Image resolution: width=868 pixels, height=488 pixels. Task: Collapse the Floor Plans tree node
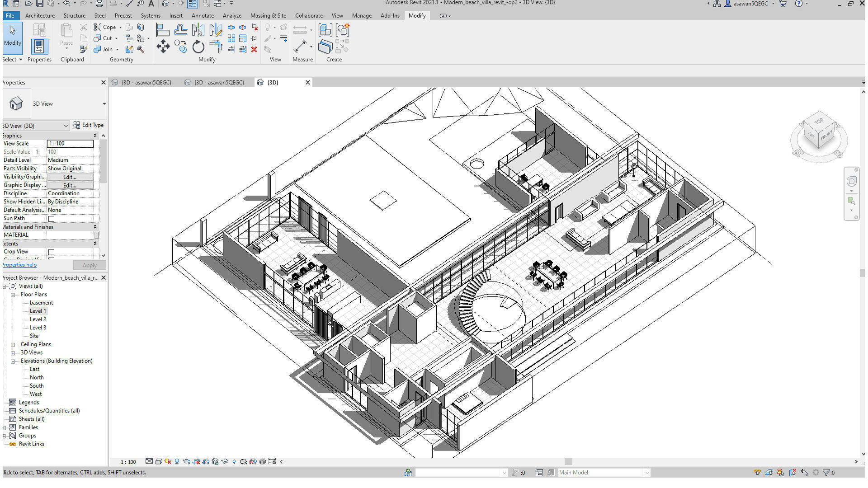pyautogui.click(x=13, y=295)
